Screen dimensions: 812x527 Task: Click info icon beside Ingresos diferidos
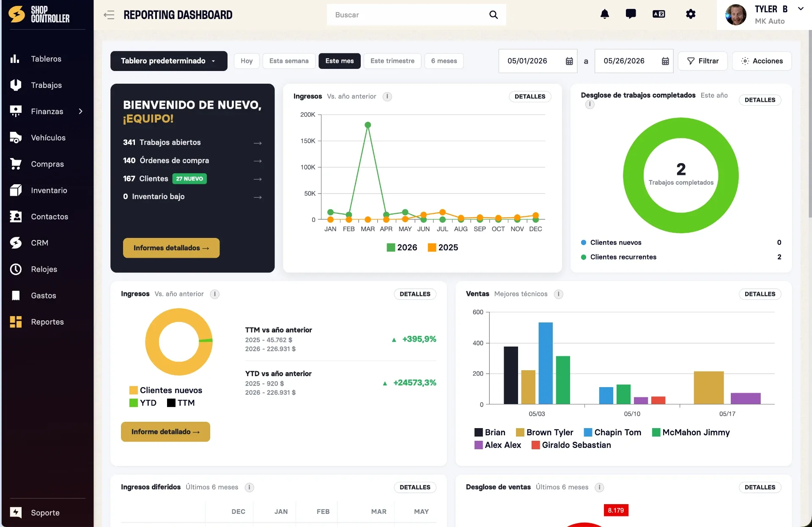(250, 487)
